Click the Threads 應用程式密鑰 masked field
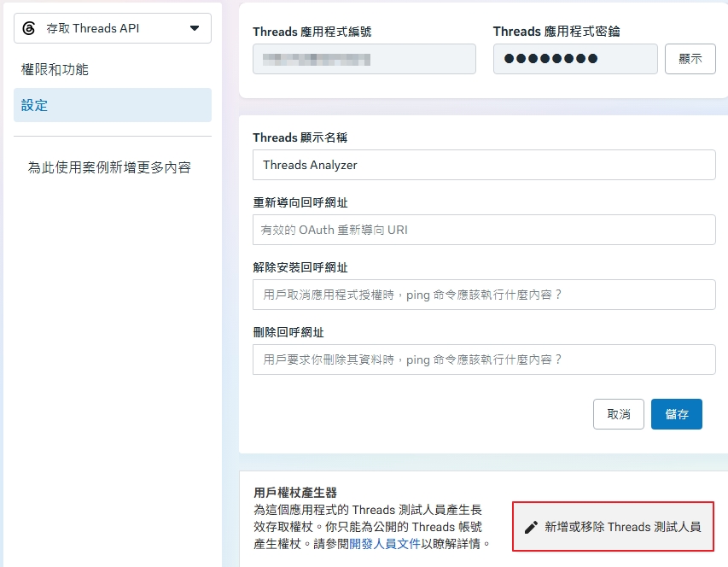The height and width of the screenshot is (567, 728). click(575, 59)
